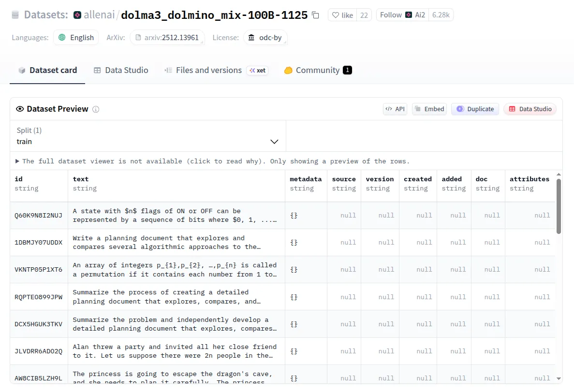
Task: Select the row id Q60K9N8I2NUJ
Action: click(38, 216)
